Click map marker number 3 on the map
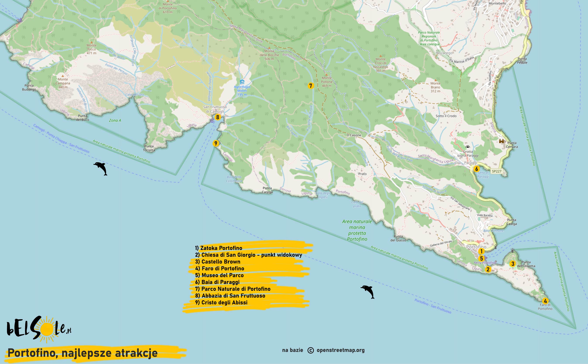 click(x=513, y=264)
